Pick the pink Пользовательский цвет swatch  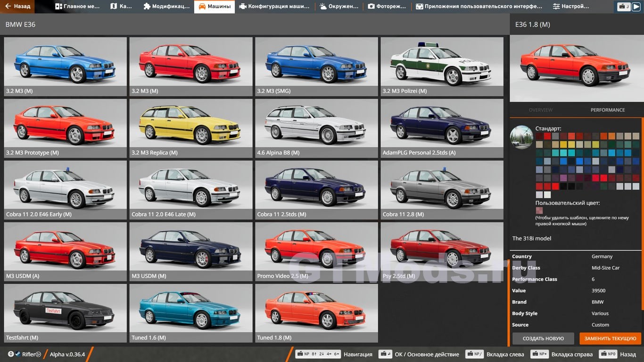tap(539, 210)
